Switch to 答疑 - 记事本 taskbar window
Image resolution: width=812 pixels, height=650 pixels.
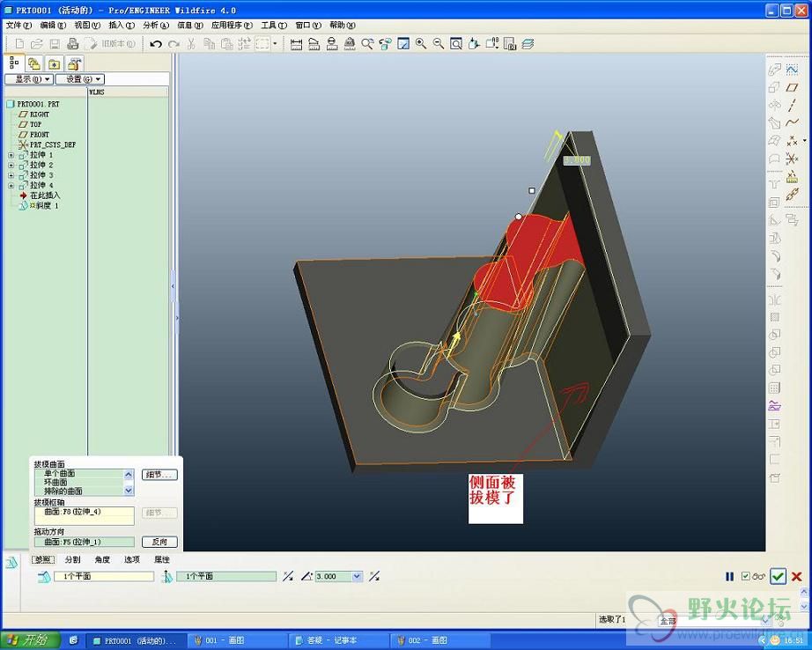pos(339,640)
